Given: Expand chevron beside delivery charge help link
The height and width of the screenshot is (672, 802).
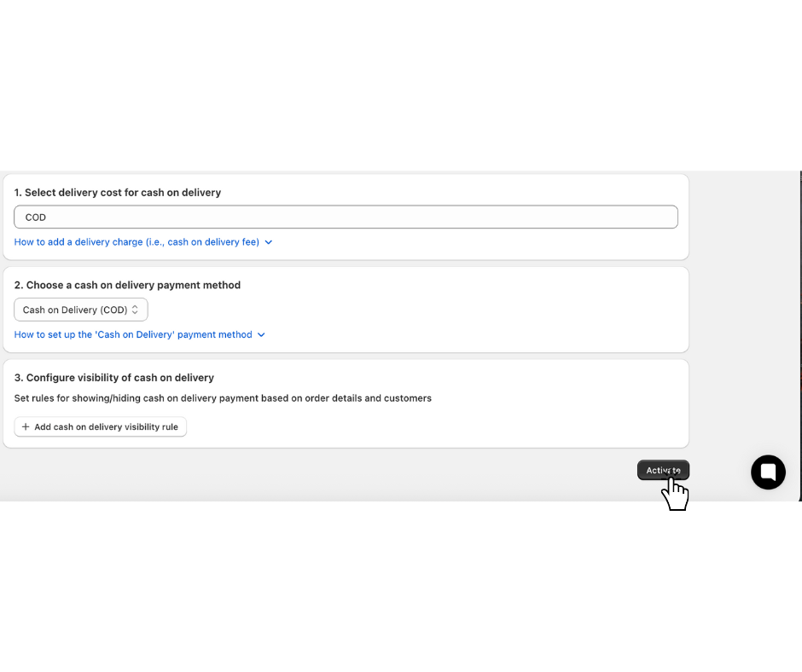Looking at the screenshot, I should 269,242.
